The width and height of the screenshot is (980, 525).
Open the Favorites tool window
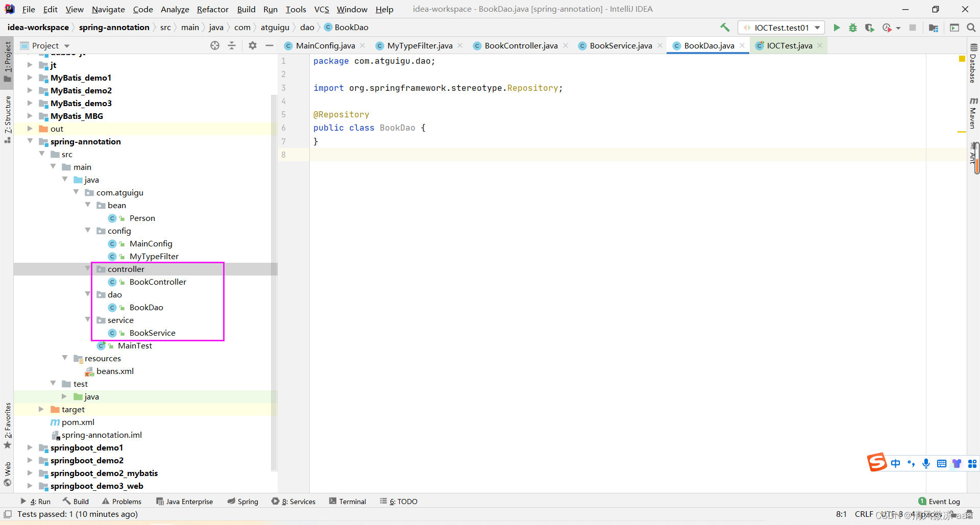[x=7, y=426]
